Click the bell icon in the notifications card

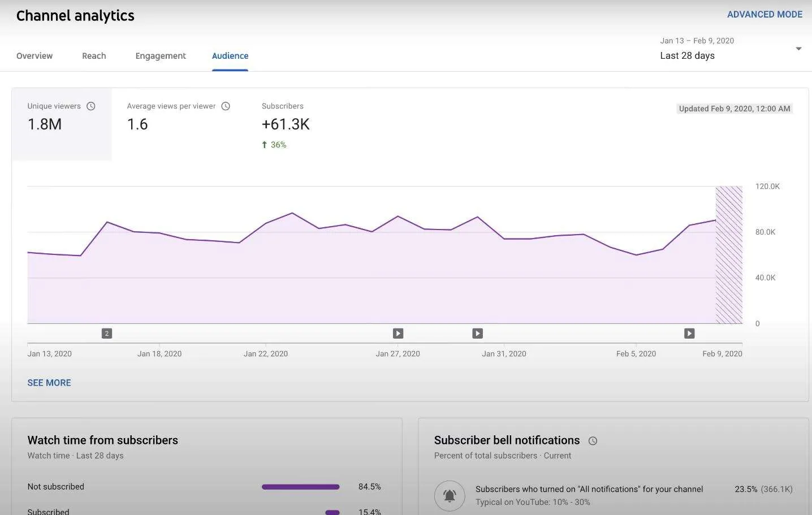(x=450, y=496)
